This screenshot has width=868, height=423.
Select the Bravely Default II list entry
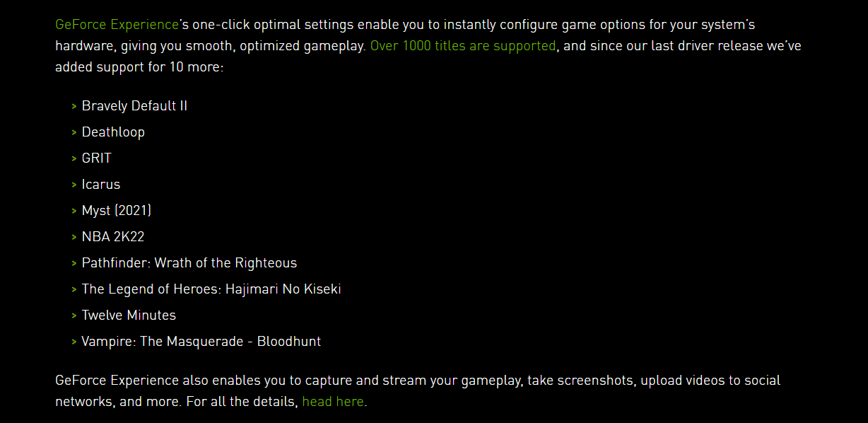pyautogui.click(x=134, y=106)
